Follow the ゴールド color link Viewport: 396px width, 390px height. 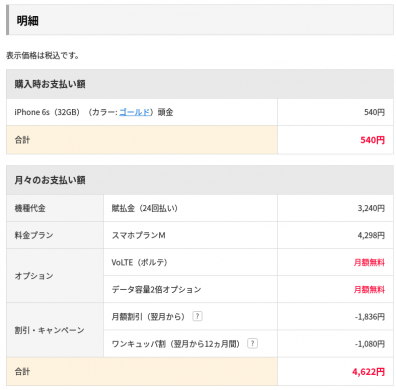point(134,112)
